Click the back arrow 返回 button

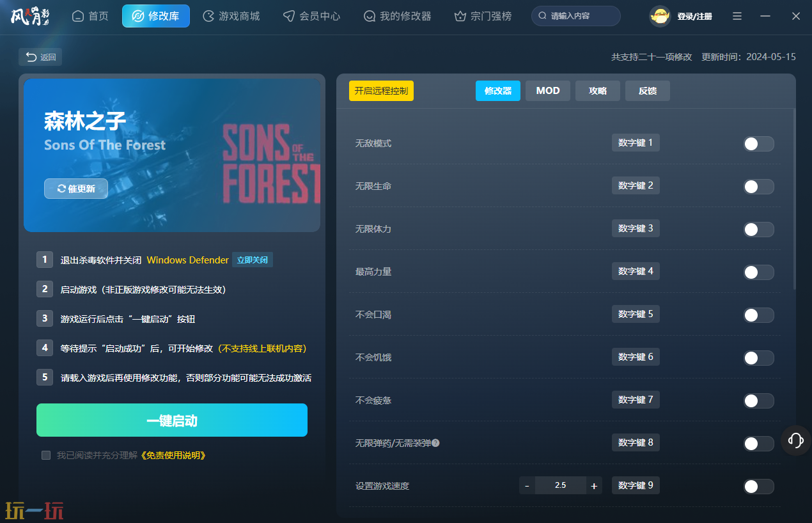(x=40, y=57)
